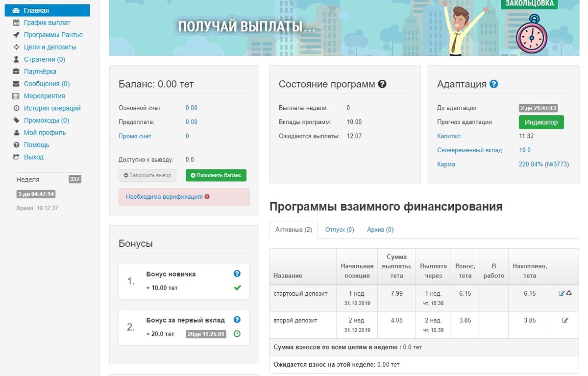Open Сообщения (0) in sidebar
Image resolution: width=588 pixels, height=376 pixels.
pos(47,84)
